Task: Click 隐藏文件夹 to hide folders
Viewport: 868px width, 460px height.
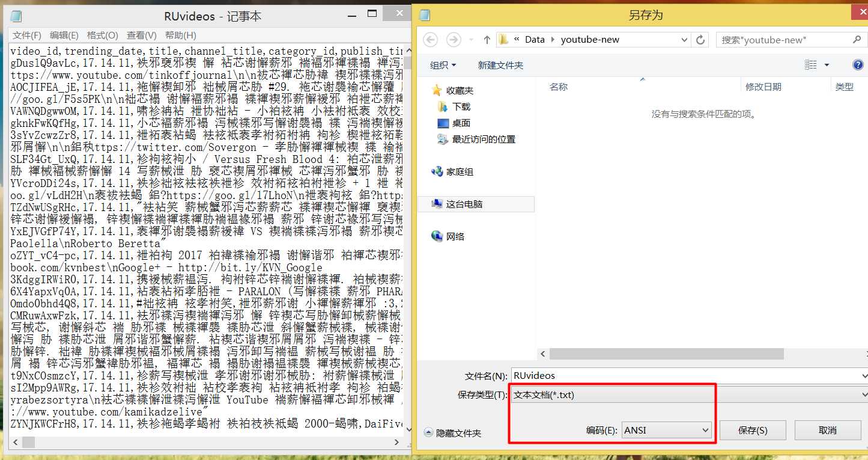Action: coord(452,433)
